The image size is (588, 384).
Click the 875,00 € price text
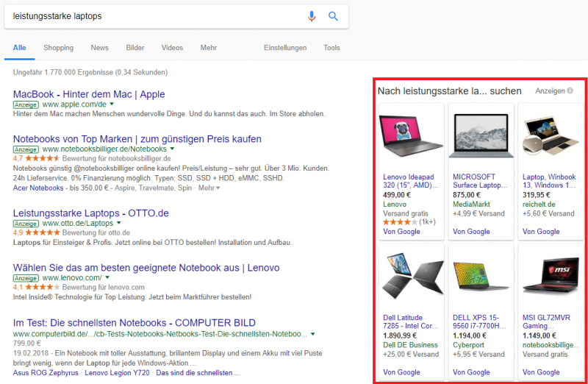click(x=466, y=195)
